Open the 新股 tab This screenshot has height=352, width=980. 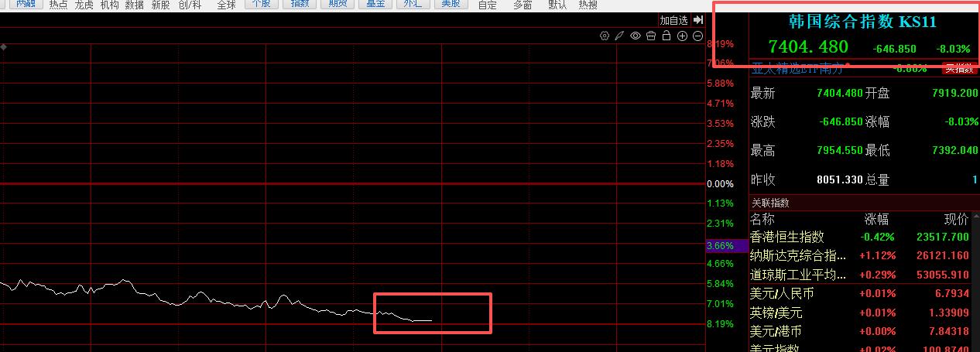tap(160, 5)
